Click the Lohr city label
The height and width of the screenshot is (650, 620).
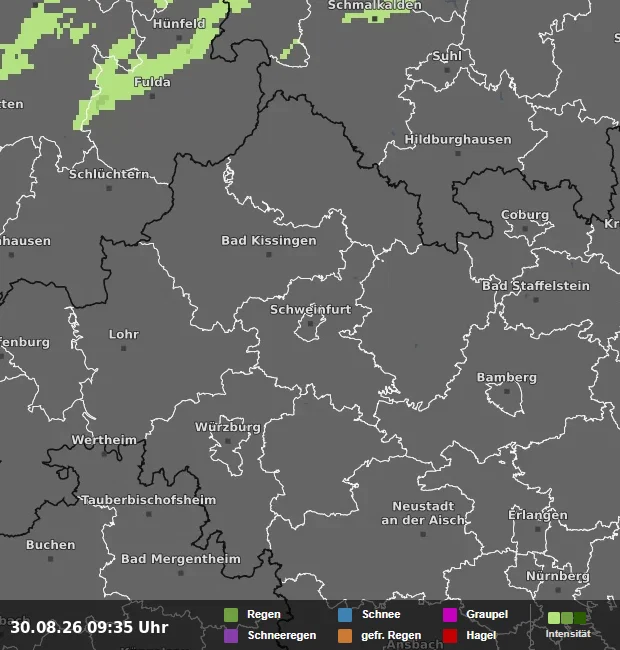pyautogui.click(x=124, y=334)
